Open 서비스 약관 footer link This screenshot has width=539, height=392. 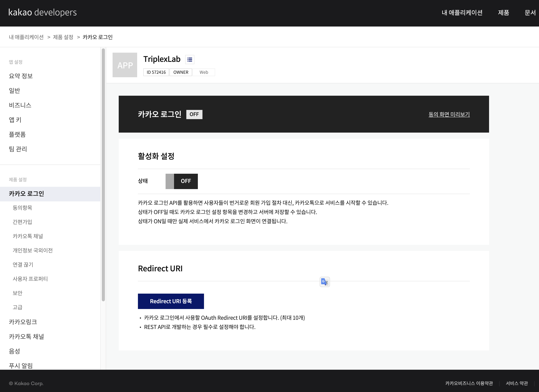click(517, 383)
